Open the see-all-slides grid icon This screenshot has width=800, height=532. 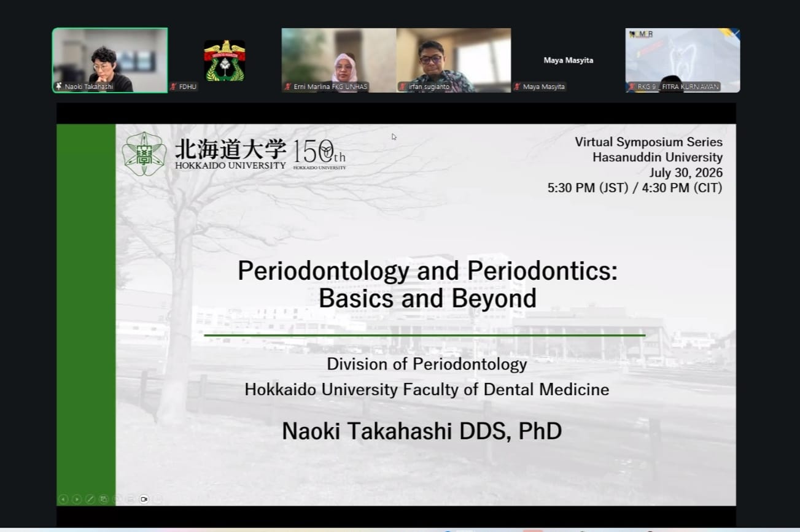[103, 499]
